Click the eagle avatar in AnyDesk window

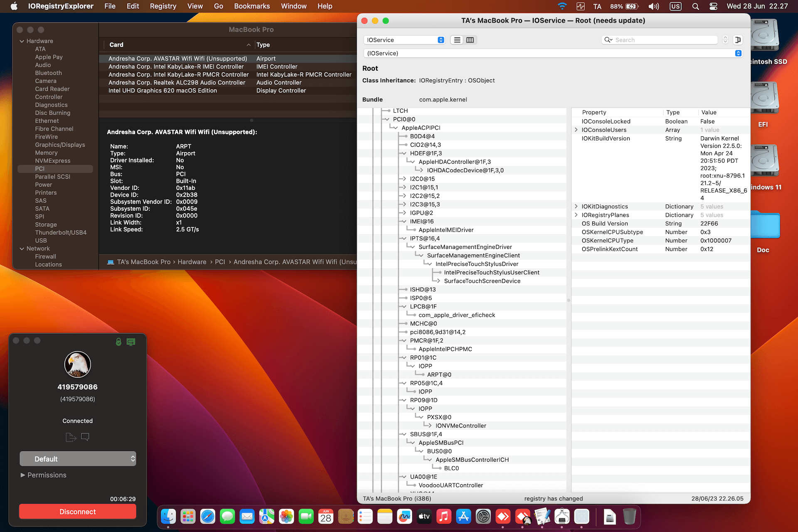(78, 365)
